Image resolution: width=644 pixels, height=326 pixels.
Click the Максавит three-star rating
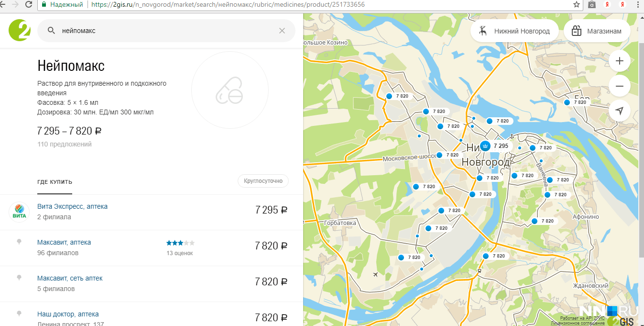[180, 243]
